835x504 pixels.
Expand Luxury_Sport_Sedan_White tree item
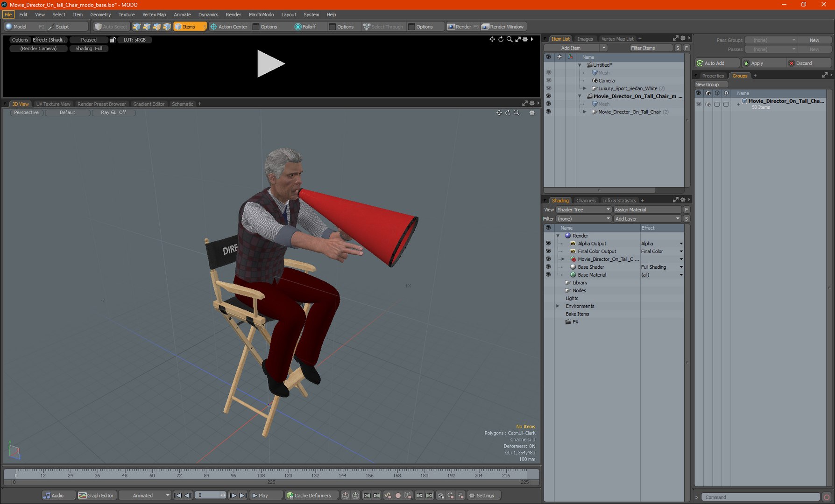(x=585, y=88)
